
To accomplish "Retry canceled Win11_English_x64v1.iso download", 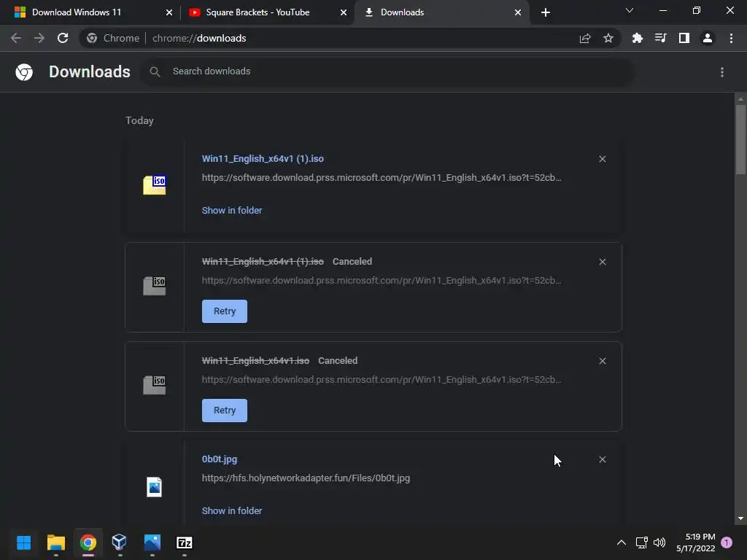I will 225,410.
